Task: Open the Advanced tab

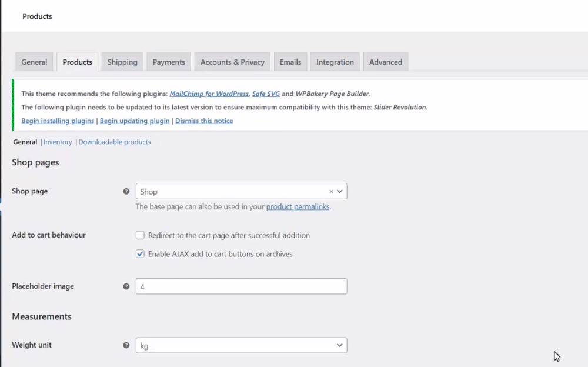Action: tap(386, 62)
